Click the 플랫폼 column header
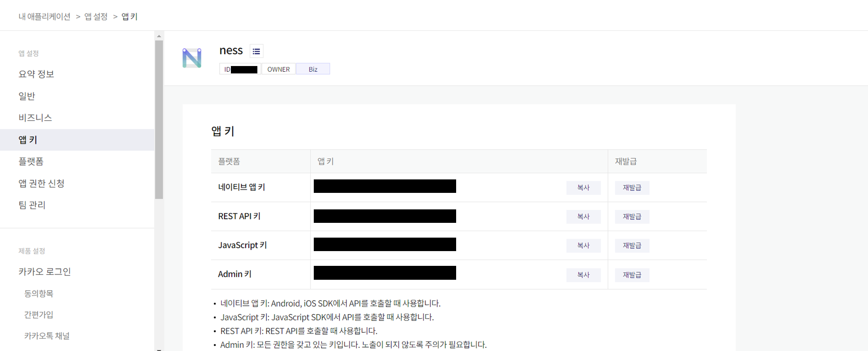 click(x=229, y=162)
